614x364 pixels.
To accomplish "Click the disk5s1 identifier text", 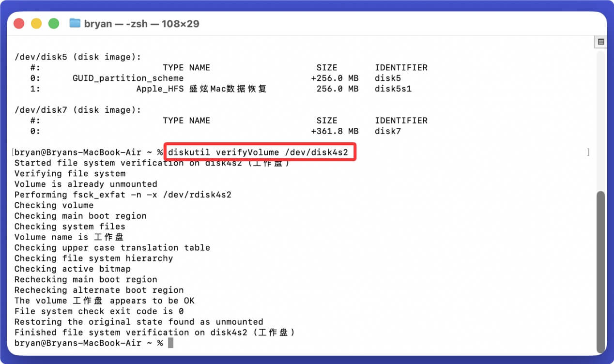I will 393,89.
